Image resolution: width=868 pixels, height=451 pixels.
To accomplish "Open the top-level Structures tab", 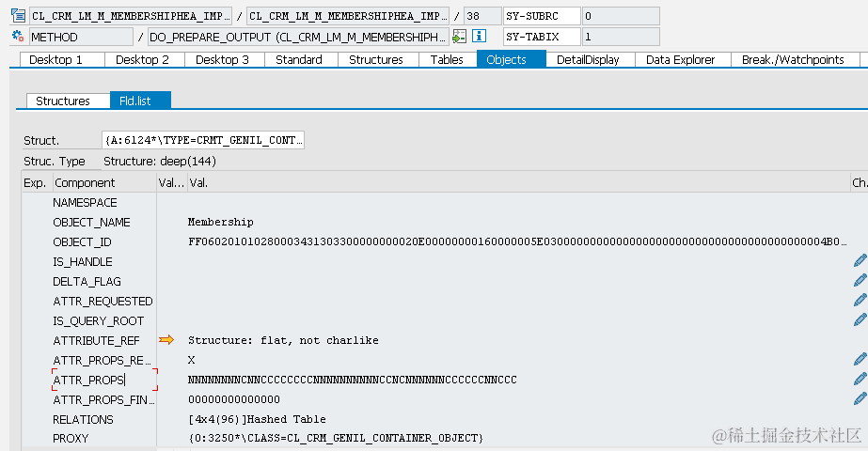I will click(x=378, y=60).
